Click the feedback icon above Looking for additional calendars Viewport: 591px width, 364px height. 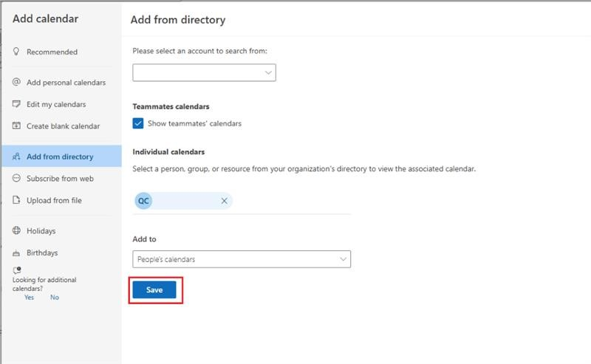pos(17,269)
